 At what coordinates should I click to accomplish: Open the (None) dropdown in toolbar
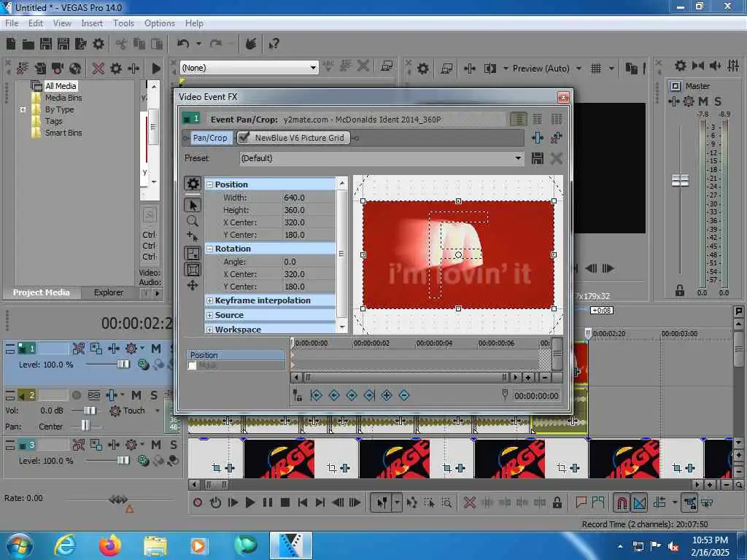(x=313, y=68)
